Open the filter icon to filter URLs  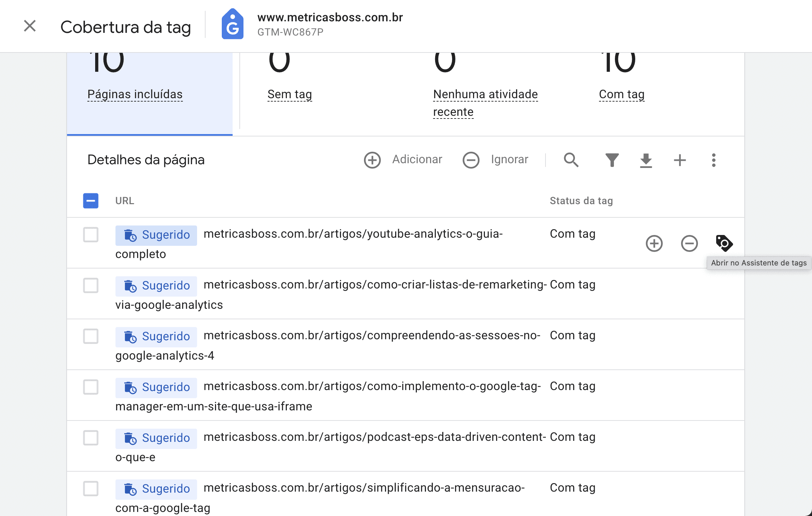pyautogui.click(x=612, y=160)
